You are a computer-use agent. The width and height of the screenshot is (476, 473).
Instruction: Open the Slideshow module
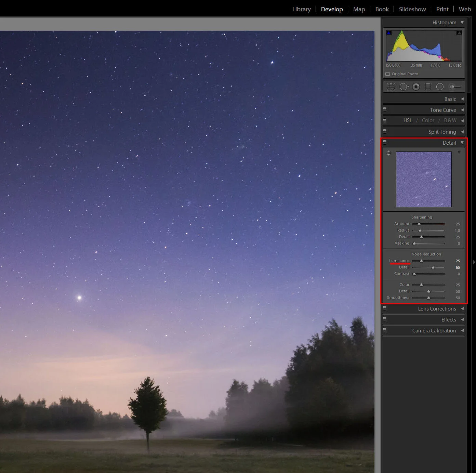412,9
